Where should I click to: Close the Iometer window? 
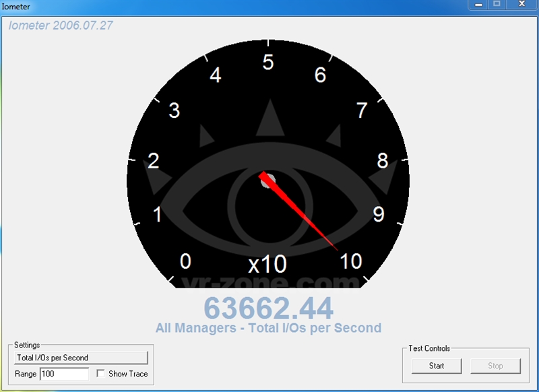(521, 5)
